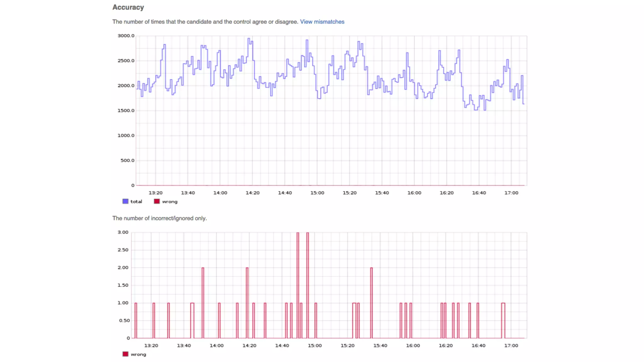Click the 500.0 y-axis label
Screen dimensions: 644x362
pos(127,160)
